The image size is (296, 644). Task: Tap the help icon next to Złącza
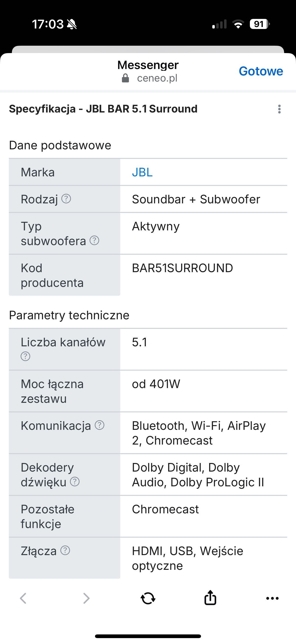[65, 550]
